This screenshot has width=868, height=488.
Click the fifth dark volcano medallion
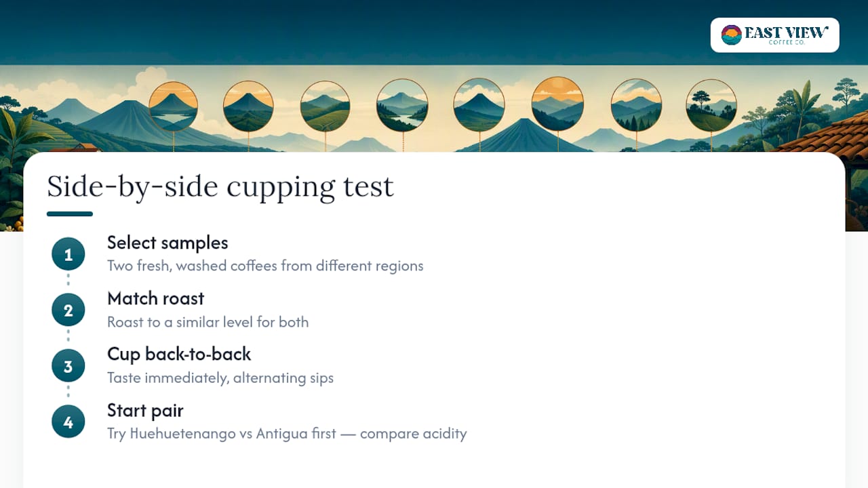[x=479, y=105]
